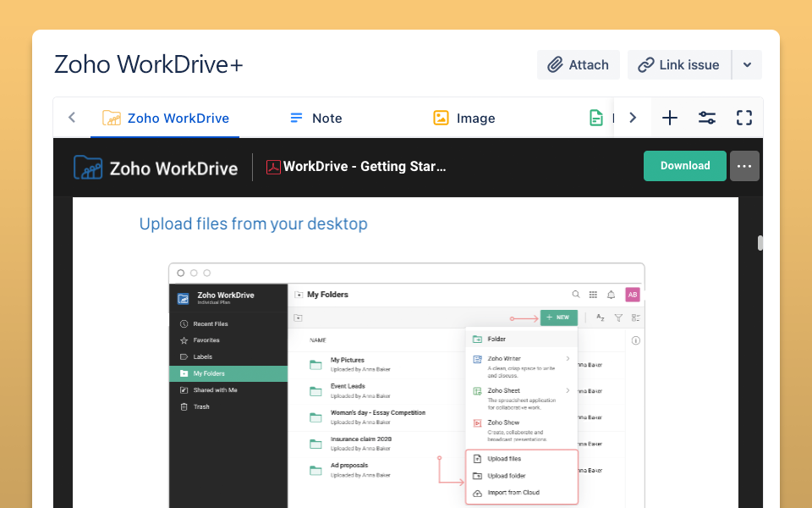812x508 pixels.
Task: Open more options ellipsis button
Action: pyautogui.click(x=744, y=166)
